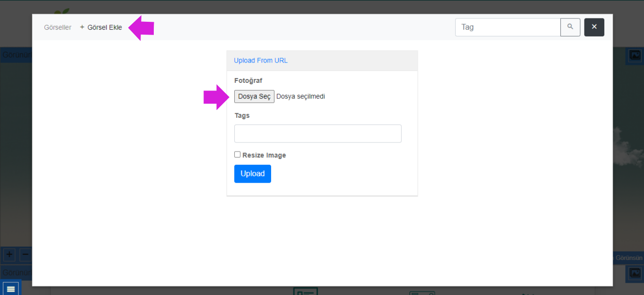Click the Fotoğraf label
644x295 pixels.
(x=248, y=80)
